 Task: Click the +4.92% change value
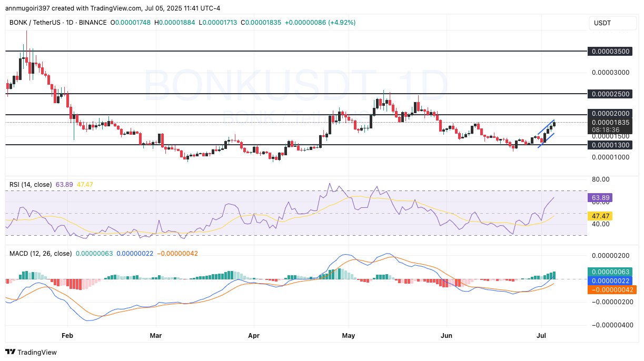pyautogui.click(x=341, y=23)
